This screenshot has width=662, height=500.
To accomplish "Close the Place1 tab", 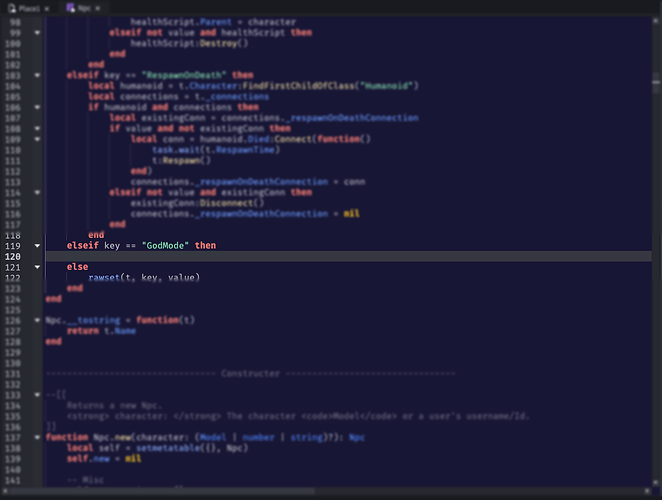I will [47, 8].
